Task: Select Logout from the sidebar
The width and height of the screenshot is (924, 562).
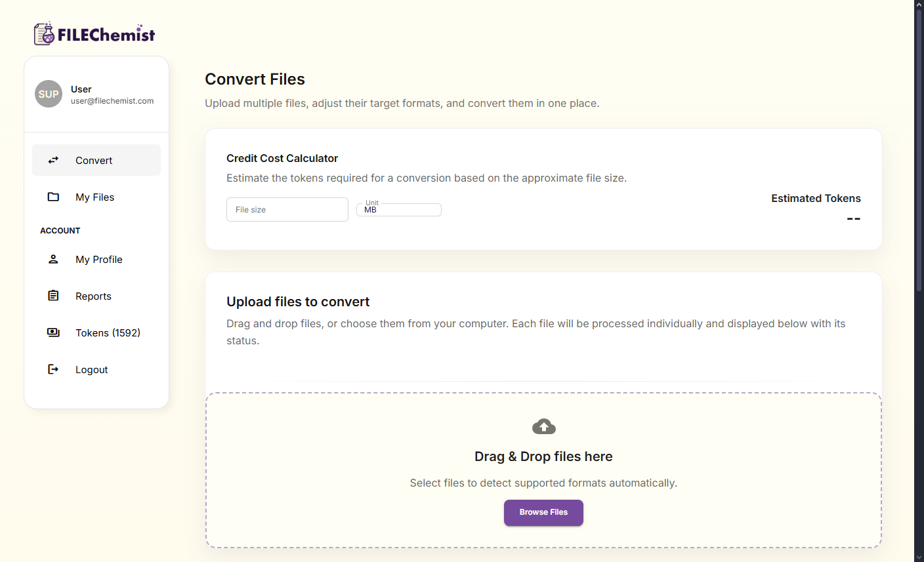Action: point(91,369)
